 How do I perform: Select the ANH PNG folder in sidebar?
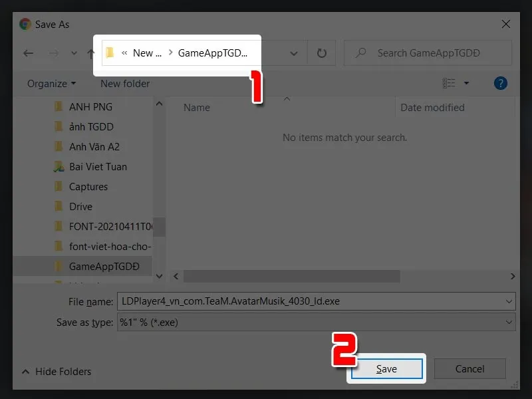(x=90, y=106)
